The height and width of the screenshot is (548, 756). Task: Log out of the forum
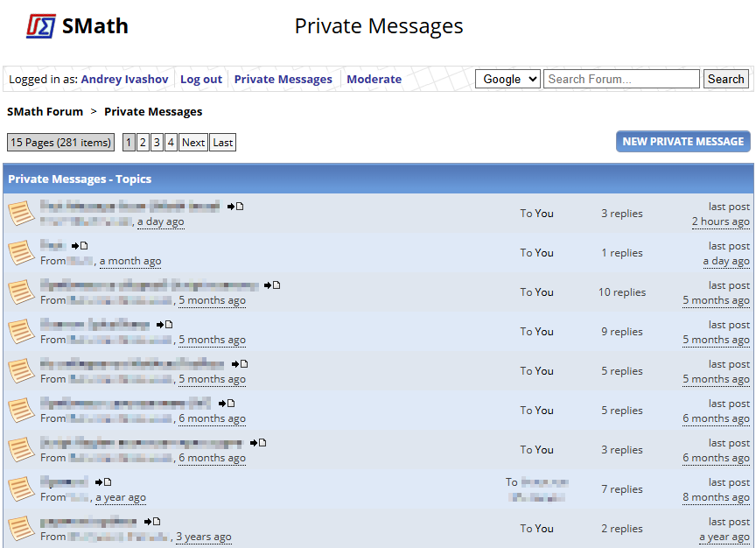(200, 79)
